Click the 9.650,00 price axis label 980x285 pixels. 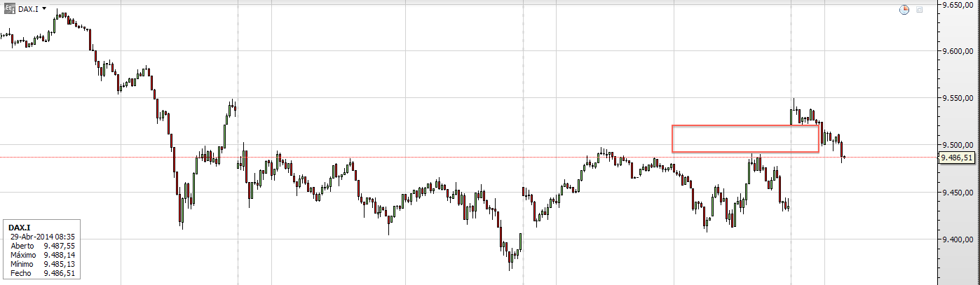958,5
